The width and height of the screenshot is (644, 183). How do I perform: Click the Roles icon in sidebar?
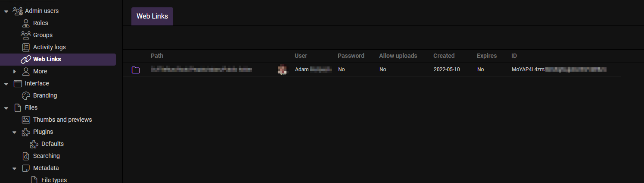click(26, 23)
